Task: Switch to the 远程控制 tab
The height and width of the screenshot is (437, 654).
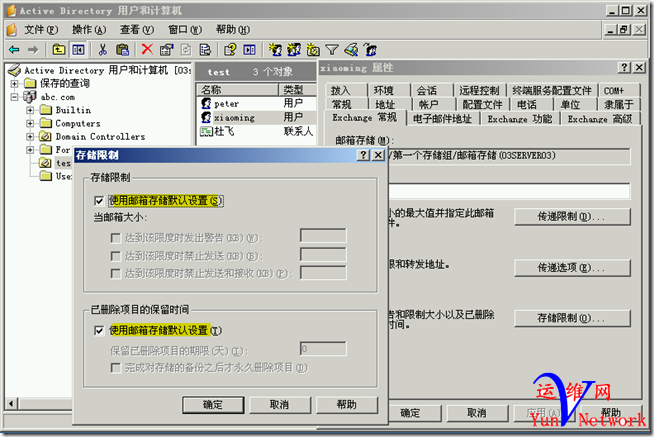Action: [479, 90]
